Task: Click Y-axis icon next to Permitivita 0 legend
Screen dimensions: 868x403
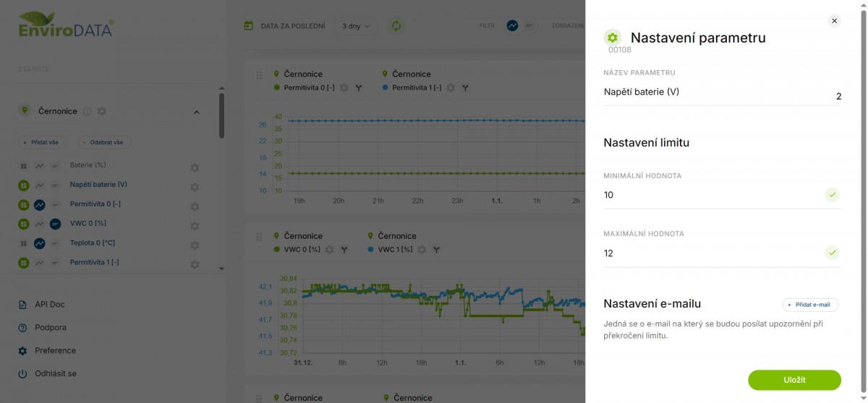Action: pyautogui.click(x=358, y=88)
